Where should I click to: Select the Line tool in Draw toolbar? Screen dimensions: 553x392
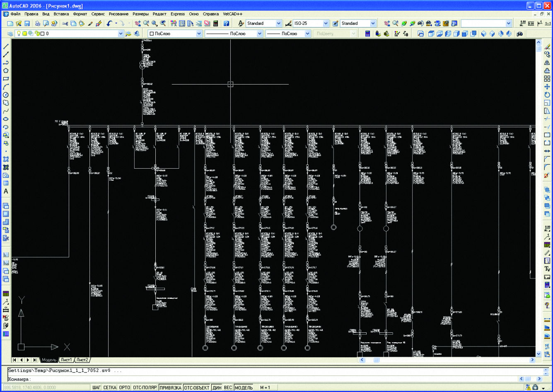[x=6, y=46]
